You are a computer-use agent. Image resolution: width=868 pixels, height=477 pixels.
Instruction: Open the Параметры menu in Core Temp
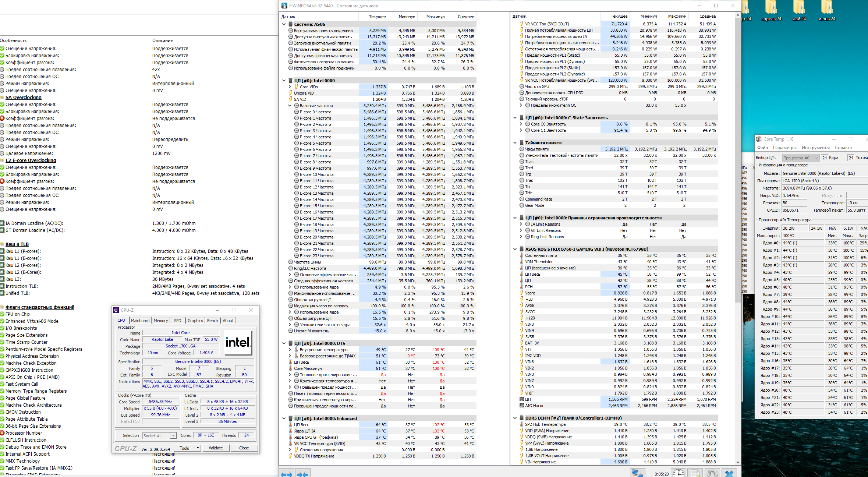click(784, 148)
